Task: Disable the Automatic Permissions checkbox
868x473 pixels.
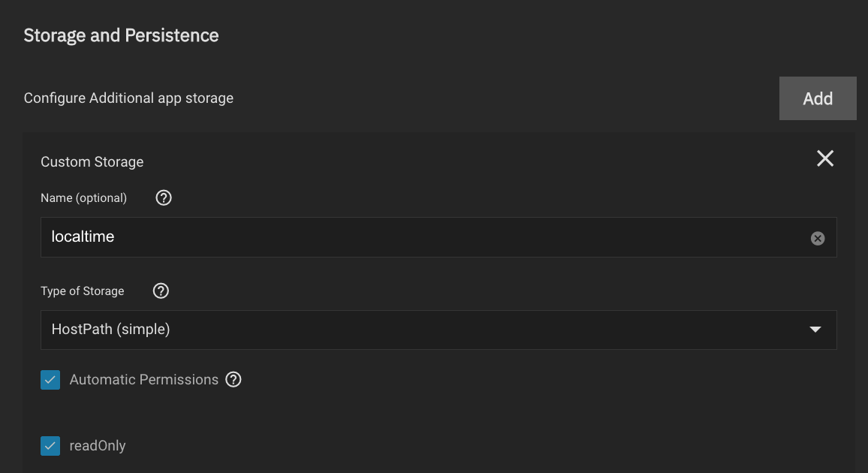Action: click(50, 379)
